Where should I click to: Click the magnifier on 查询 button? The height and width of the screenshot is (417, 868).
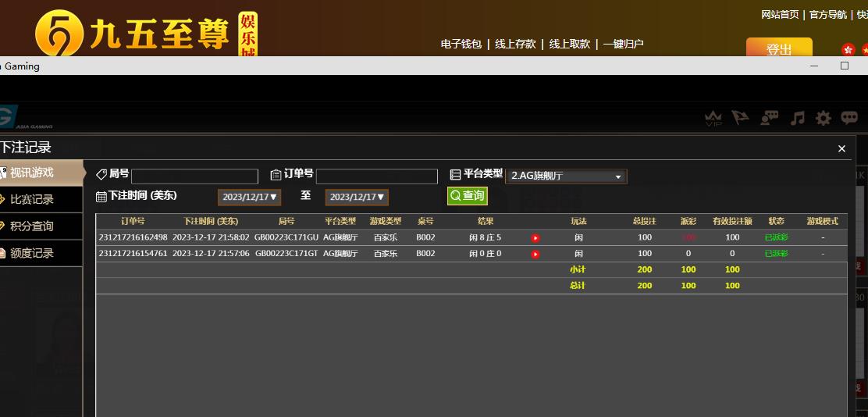click(456, 195)
